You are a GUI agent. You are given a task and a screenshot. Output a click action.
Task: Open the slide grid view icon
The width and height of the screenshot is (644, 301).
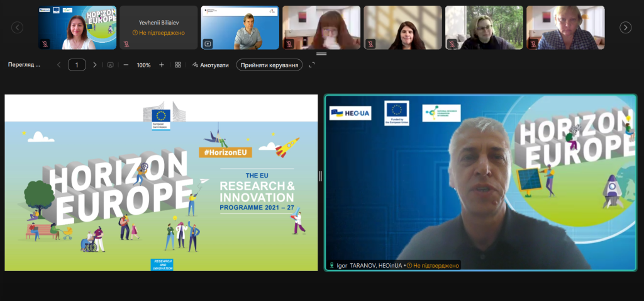tap(178, 65)
